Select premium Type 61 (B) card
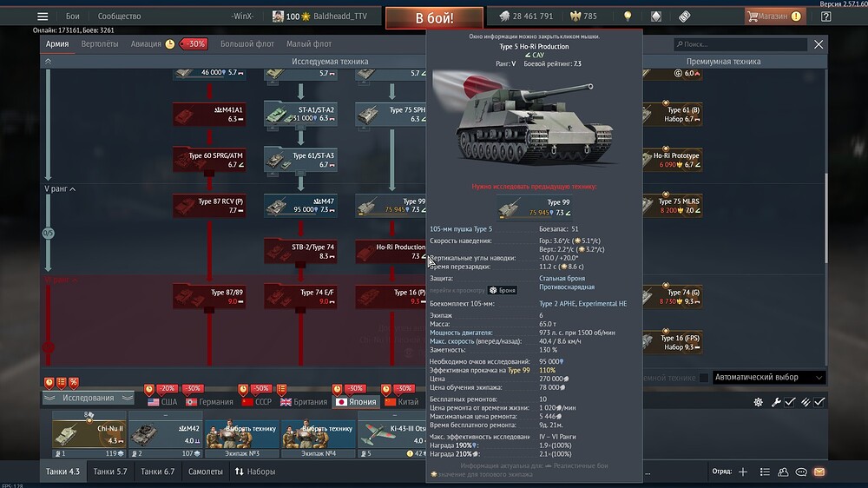 point(673,114)
